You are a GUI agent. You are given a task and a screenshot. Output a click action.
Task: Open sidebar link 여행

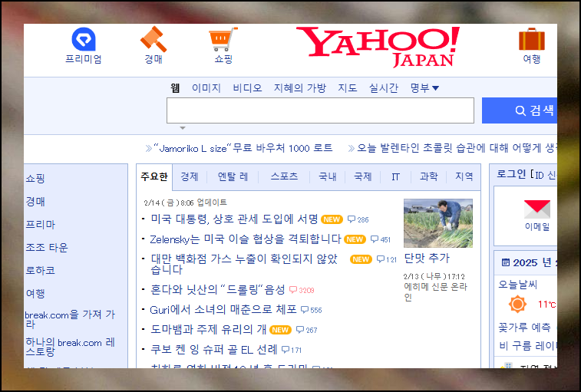[x=35, y=294]
